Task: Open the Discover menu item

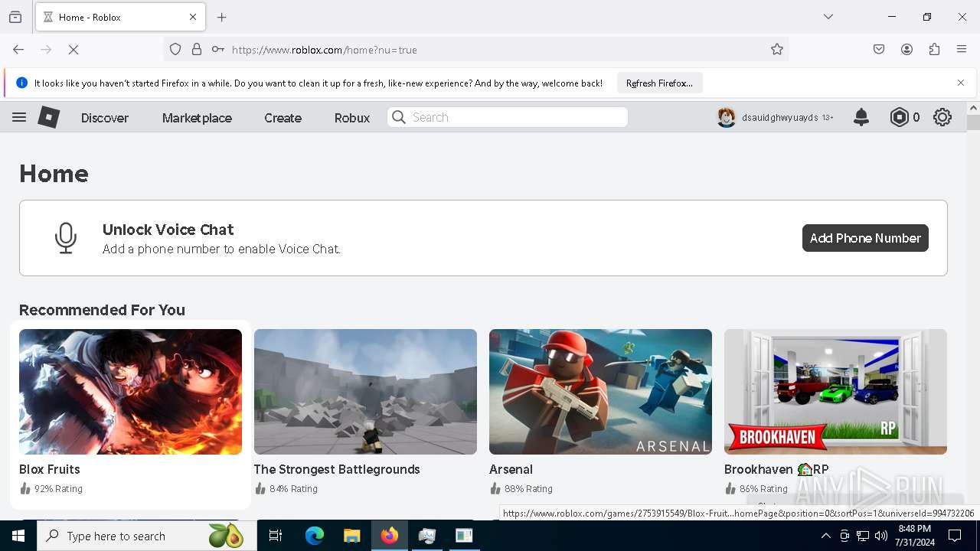Action: pos(105,118)
